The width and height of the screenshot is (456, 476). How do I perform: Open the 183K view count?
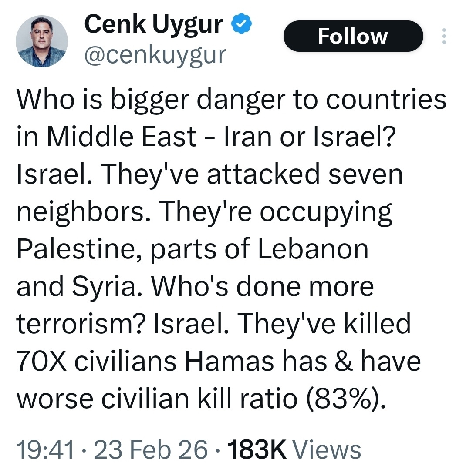click(x=256, y=449)
